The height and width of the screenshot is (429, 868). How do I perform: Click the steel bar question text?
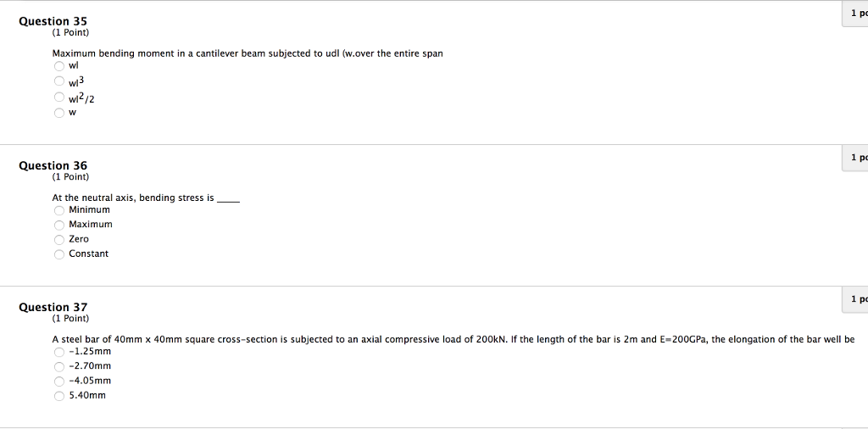[x=453, y=339]
